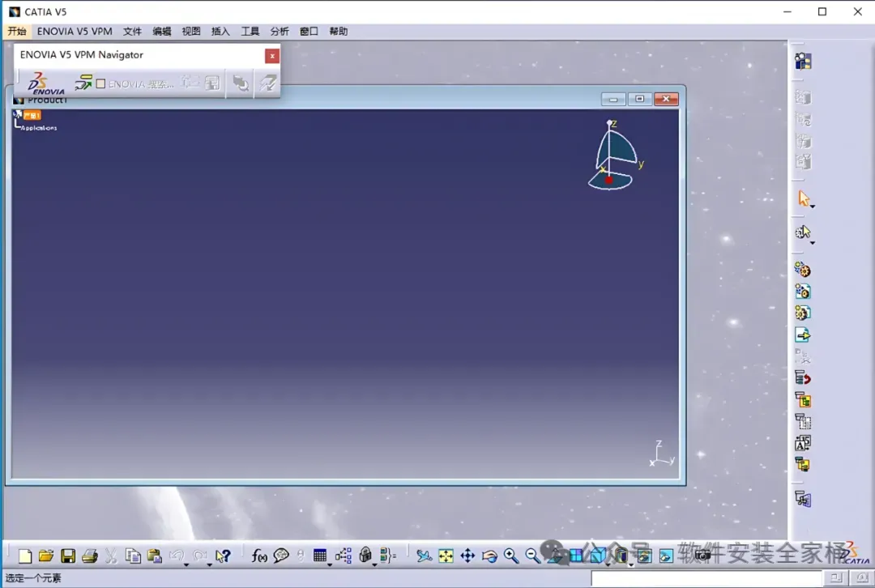Minimize the Product1 document window

click(x=613, y=99)
